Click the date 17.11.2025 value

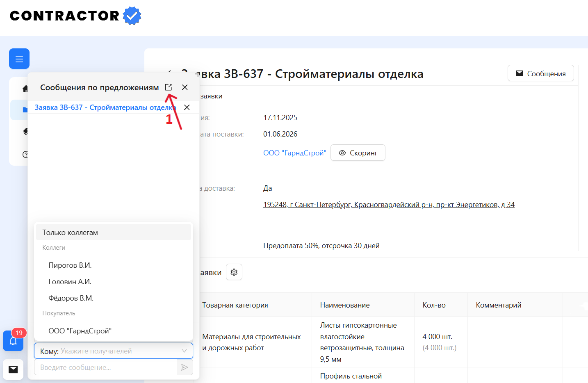(280, 118)
